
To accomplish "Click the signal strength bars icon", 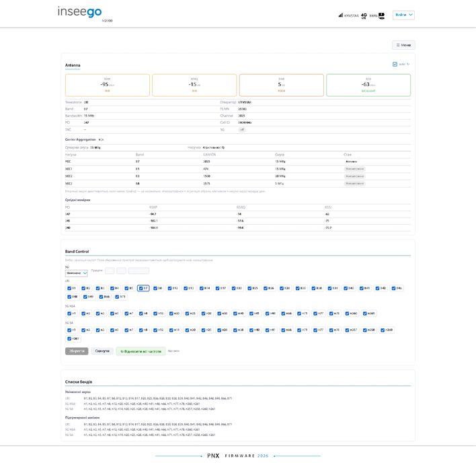I will pyautogui.click(x=341, y=15).
